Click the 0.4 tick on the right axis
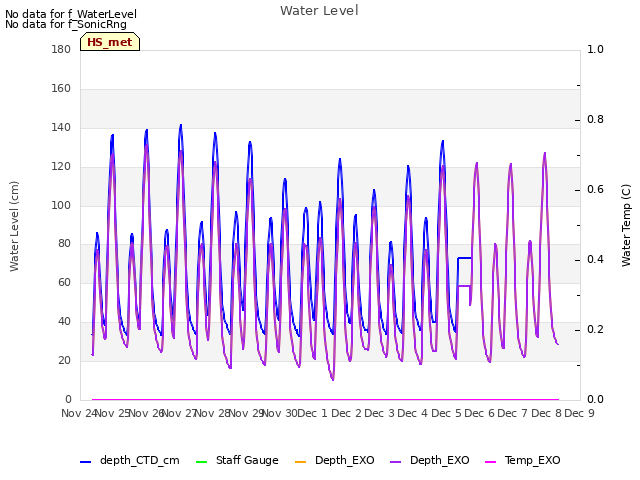The height and width of the screenshot is (480, 640). 595,260
